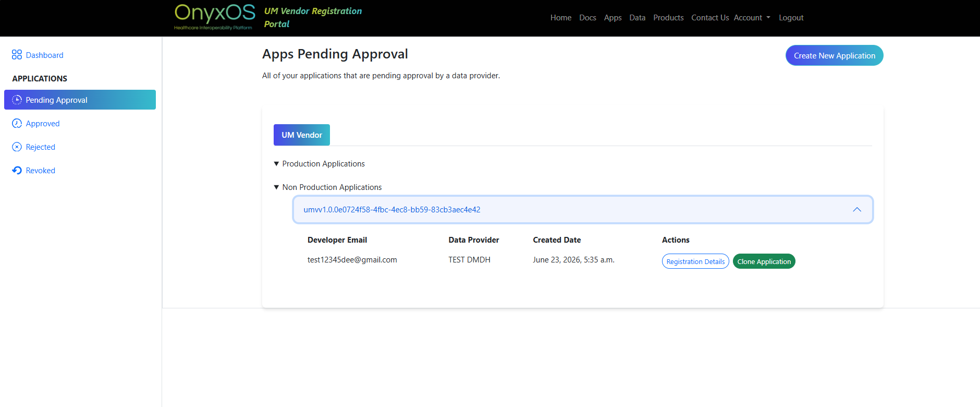Click Clone Application button
The image size is (980, 407).
[764, 261]
